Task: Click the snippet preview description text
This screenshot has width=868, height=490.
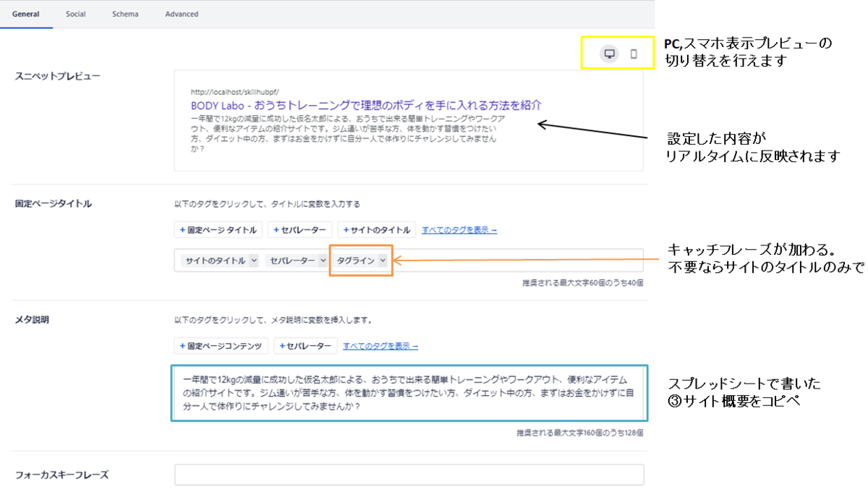Action: point(348,133)
